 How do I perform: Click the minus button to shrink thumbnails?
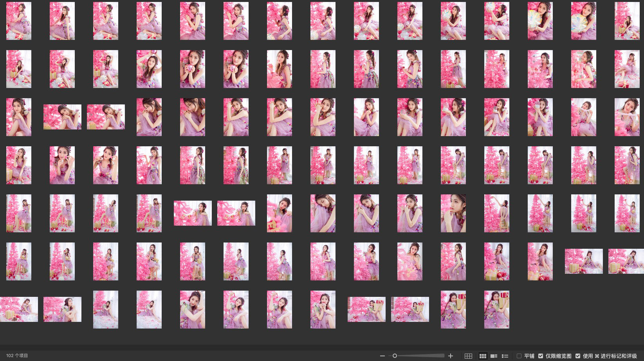382,356
